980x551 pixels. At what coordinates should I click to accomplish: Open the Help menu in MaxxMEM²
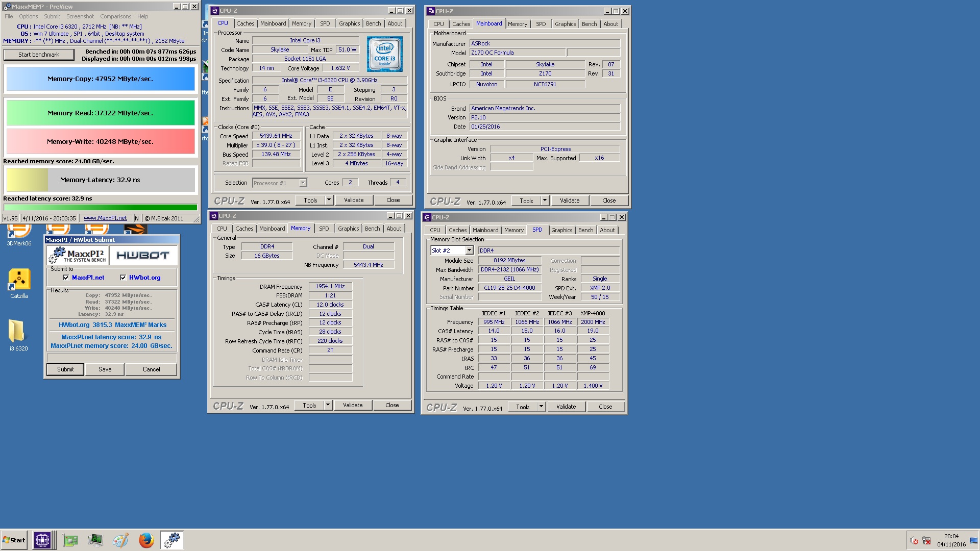coord(143,16)
